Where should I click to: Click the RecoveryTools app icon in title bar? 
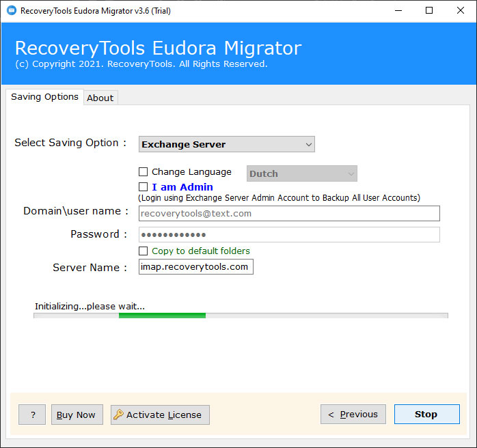pyautogui.click(x=11, y=11)
